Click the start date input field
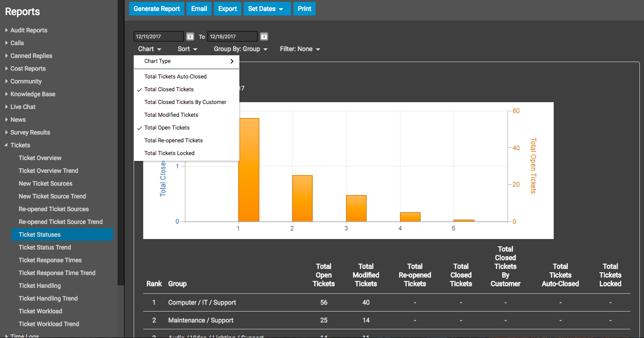The image size is (644, 338). pos(158,36)
